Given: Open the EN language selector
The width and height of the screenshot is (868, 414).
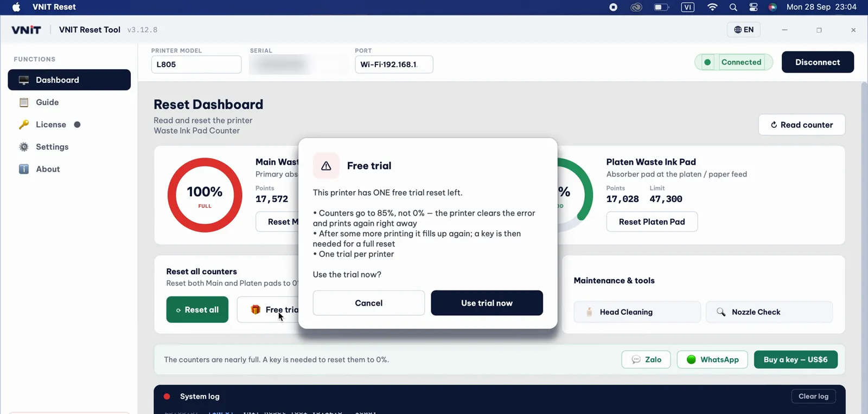Looking at the screenshot, I should tap(744, 30).
